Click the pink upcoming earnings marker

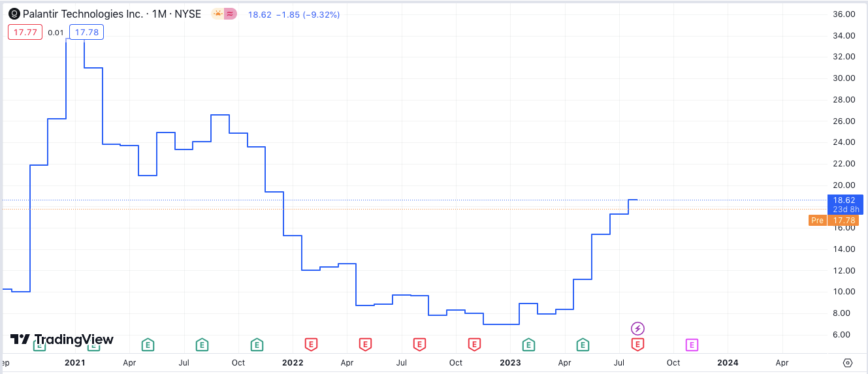pos(692,344)
